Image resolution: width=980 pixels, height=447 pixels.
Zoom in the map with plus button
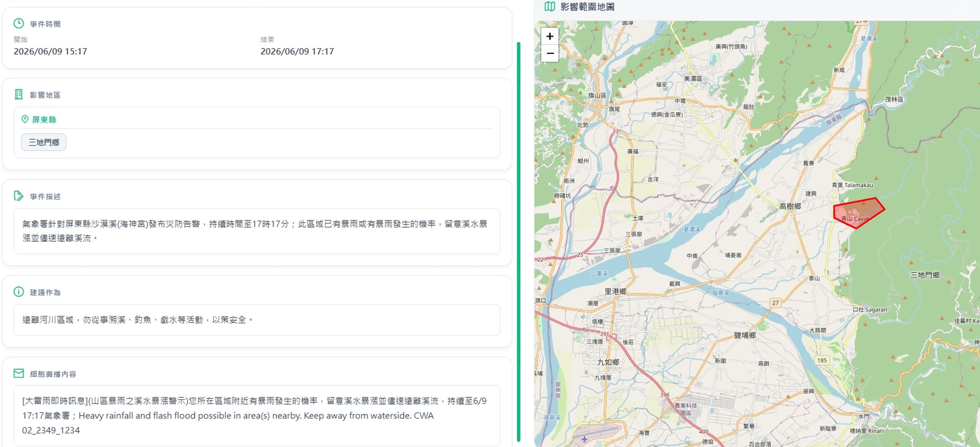pos(550,36)
